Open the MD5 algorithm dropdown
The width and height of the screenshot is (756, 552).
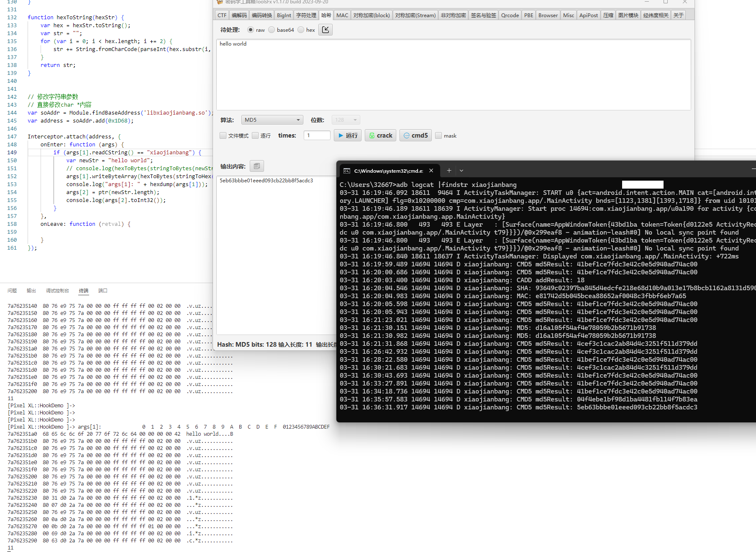coord(272,120)
